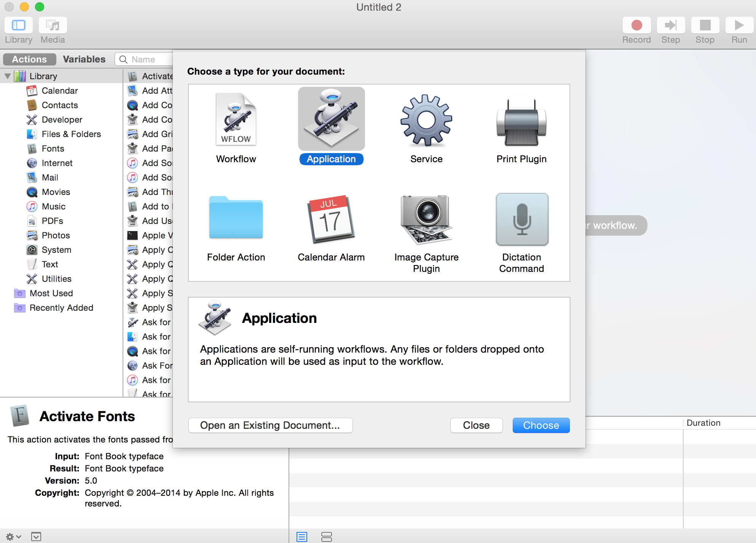
Task: Select the Add Gri action row
Action: coord(149,134)
